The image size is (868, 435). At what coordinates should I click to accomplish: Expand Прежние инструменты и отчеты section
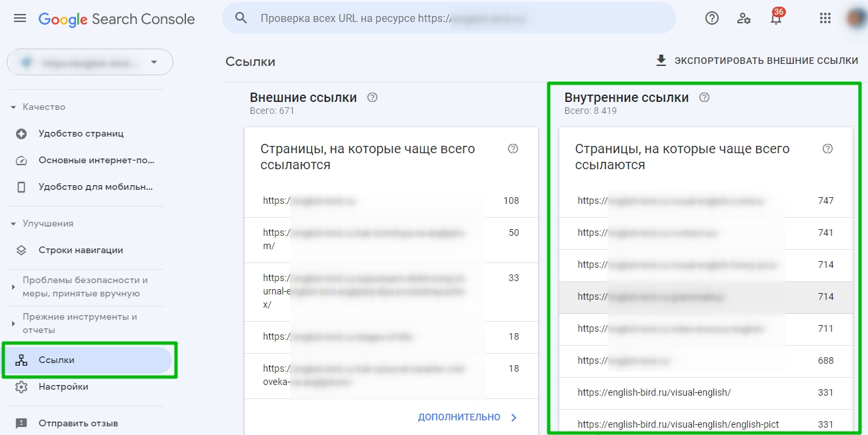click(80, 323)
